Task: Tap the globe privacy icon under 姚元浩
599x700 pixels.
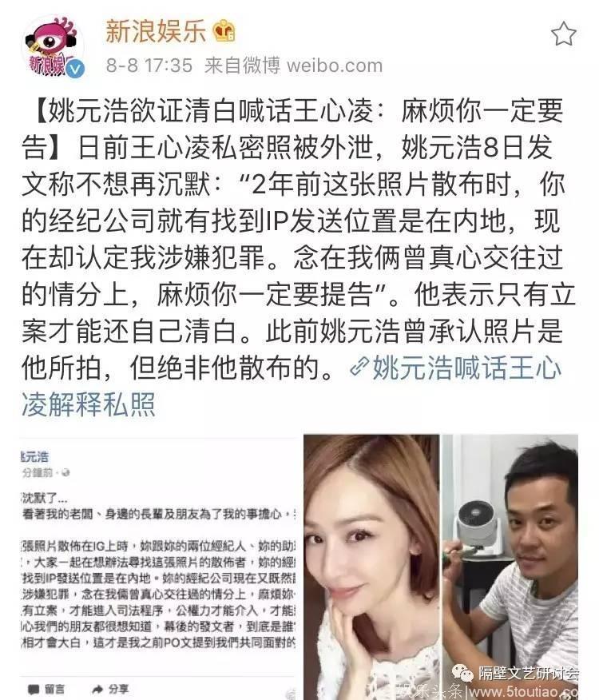Action: click(66, 472)
